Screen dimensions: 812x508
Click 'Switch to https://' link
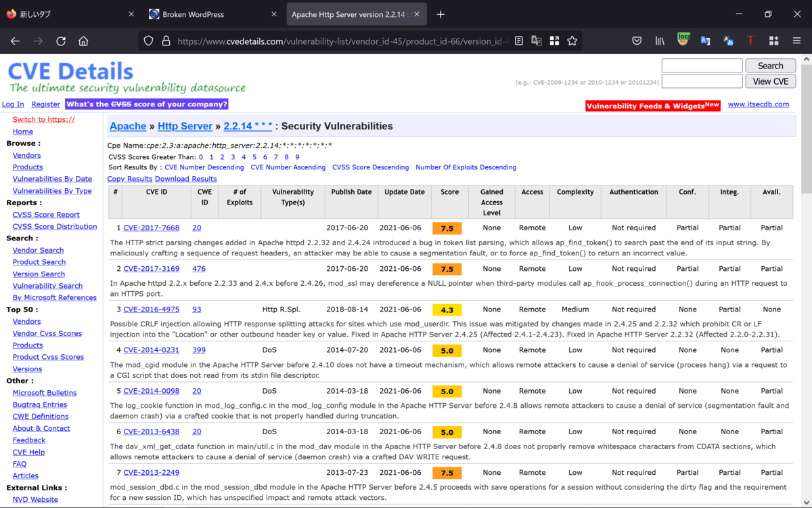click(x=44, y=120)
